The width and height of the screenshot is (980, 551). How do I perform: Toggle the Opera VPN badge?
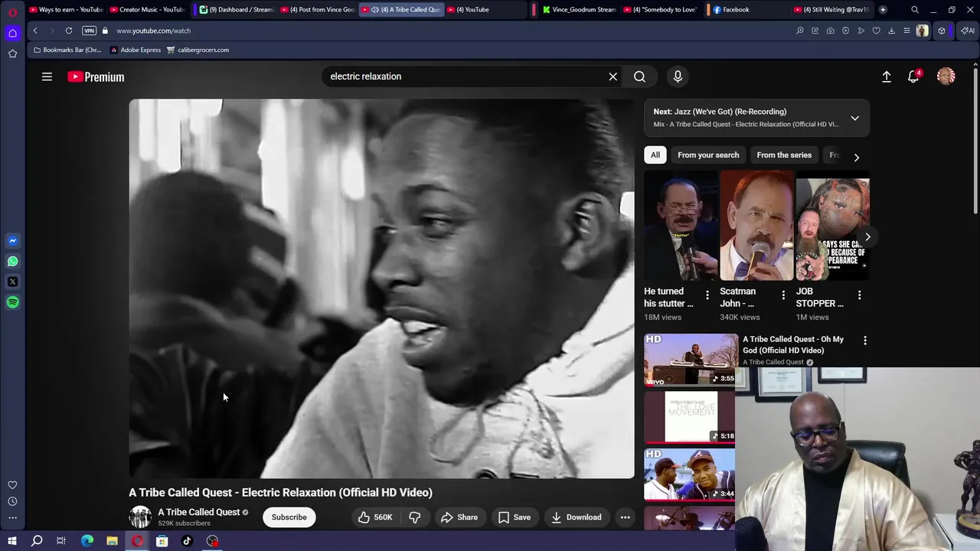(x=89, y=31)
